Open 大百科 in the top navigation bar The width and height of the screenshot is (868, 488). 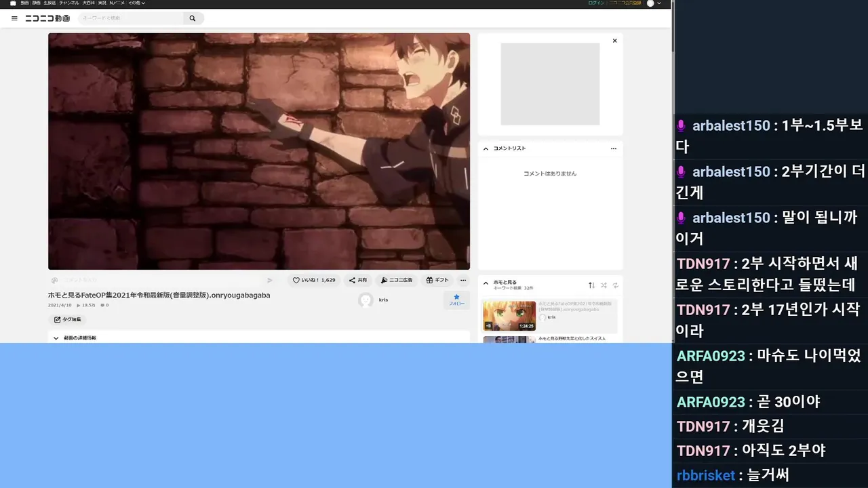coord(89,3)
